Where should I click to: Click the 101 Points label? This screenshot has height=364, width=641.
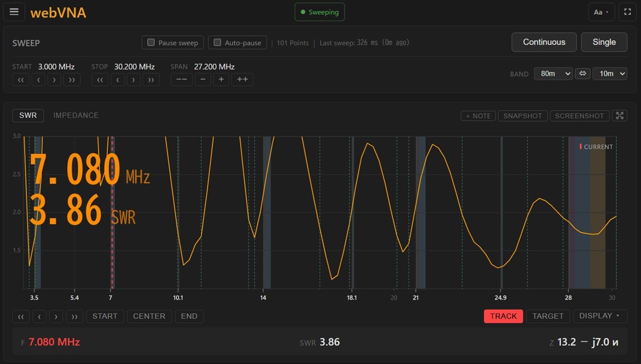[292, 43]
